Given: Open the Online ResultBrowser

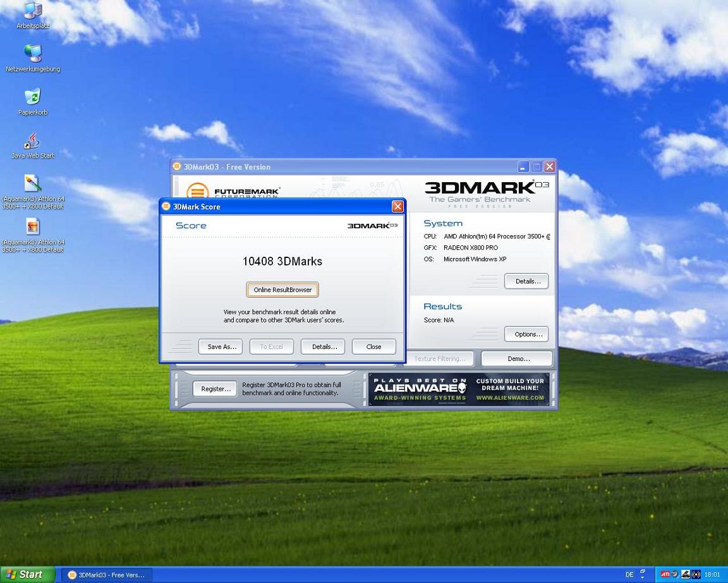Looking at the screenshot, I should pos(282,290).
